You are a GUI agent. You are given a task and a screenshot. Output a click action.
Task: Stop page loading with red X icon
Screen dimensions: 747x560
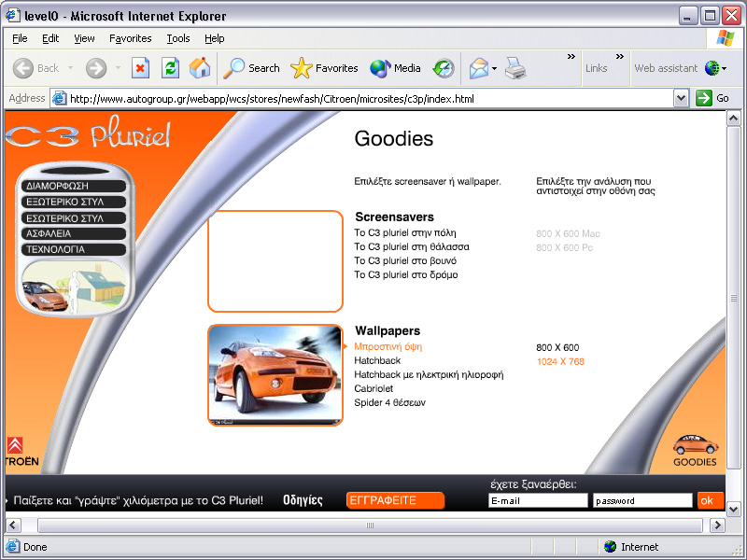click(140, 68)
